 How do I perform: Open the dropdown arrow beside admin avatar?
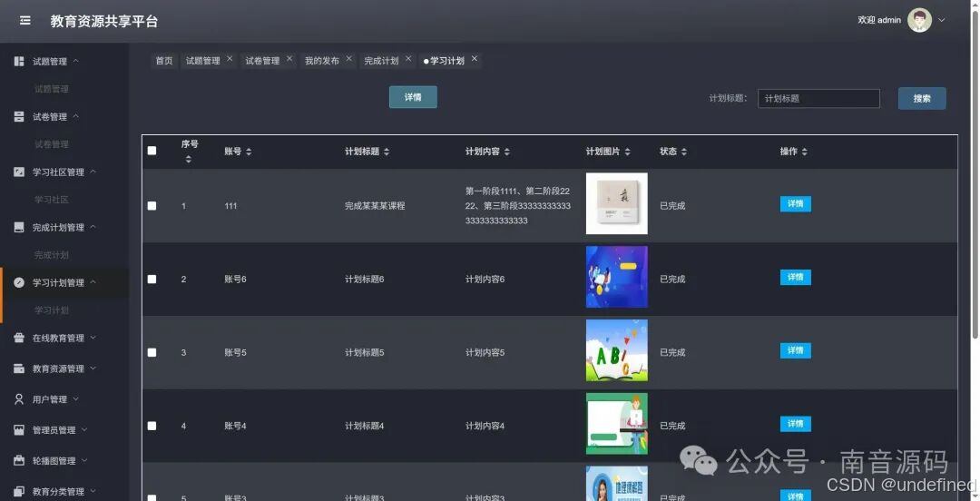point(941,20)
